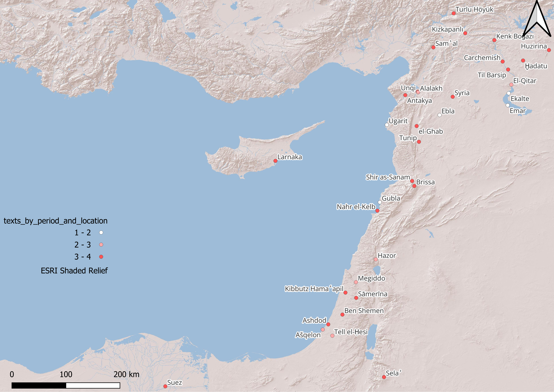Click the Megiddo pink marker
554x392 pixels.
click(x=356, y=282)
